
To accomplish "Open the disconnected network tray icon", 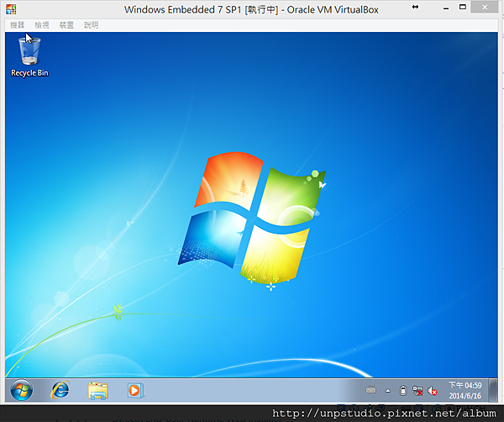I will 417,391.
